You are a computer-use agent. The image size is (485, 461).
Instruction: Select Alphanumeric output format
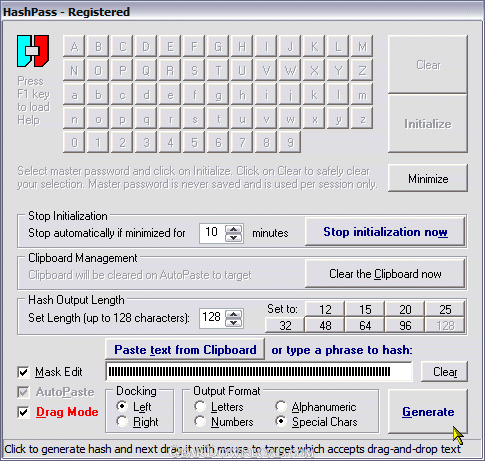[281, 406]
